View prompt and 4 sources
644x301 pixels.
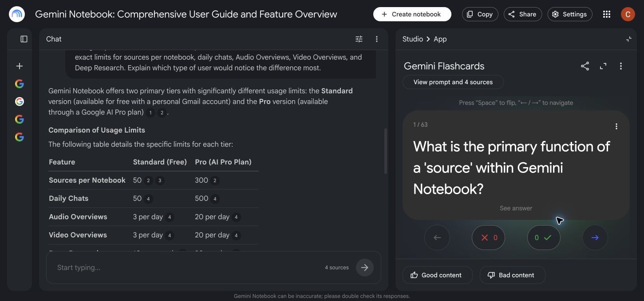[x=453, y=82]
